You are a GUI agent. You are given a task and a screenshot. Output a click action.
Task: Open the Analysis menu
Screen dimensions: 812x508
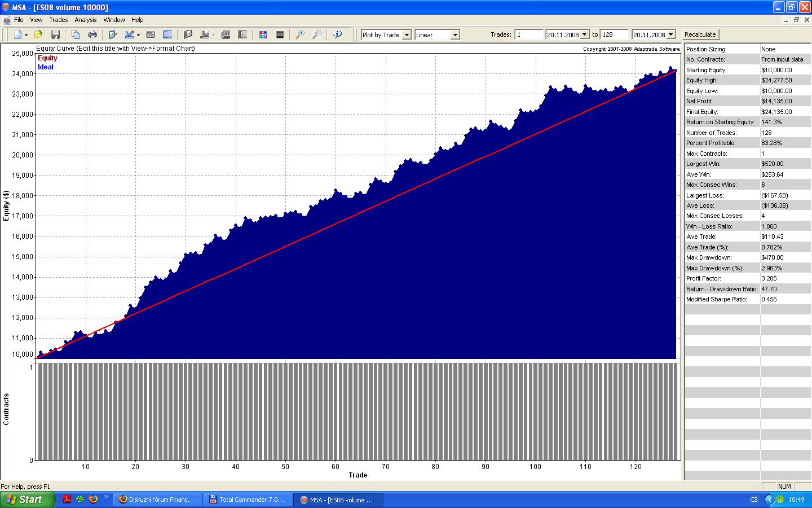86,20
